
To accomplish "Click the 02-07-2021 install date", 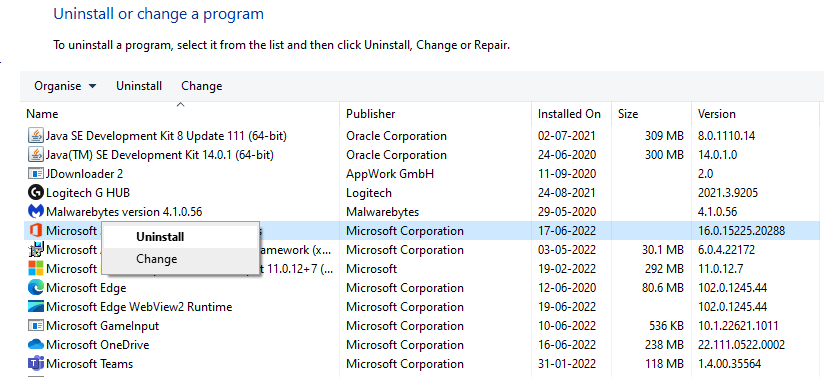I will pos(567,136).
